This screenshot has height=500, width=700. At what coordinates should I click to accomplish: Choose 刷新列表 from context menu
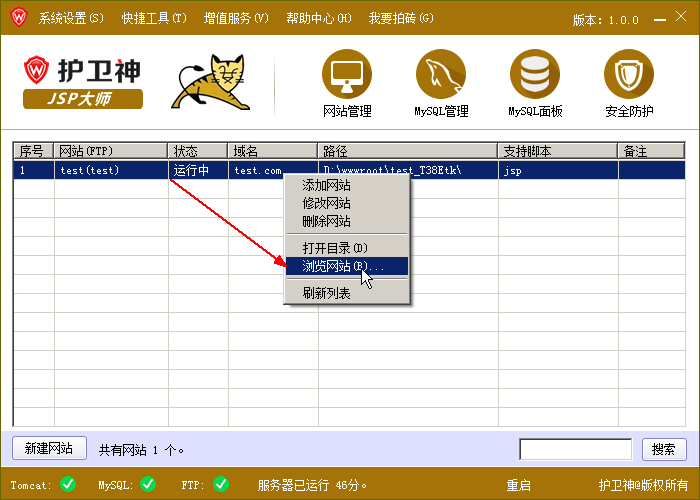coord(346,293)
